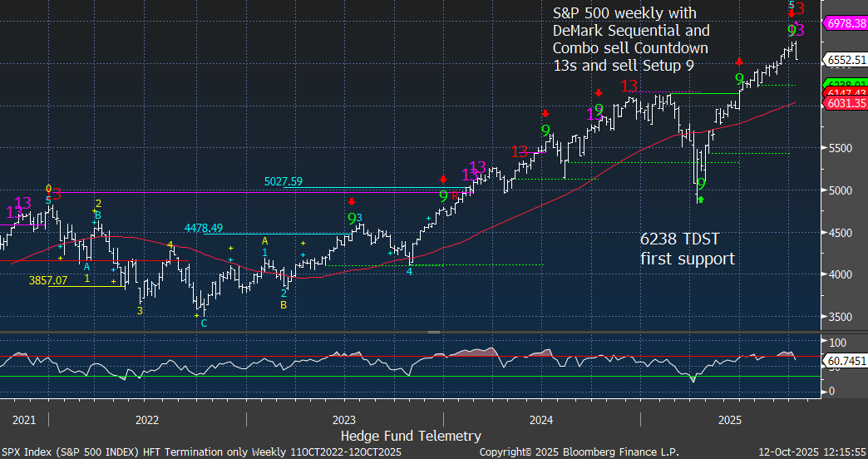Click the '6238 TDST first support' annotation
868x459 pixels.
(687, 249)
